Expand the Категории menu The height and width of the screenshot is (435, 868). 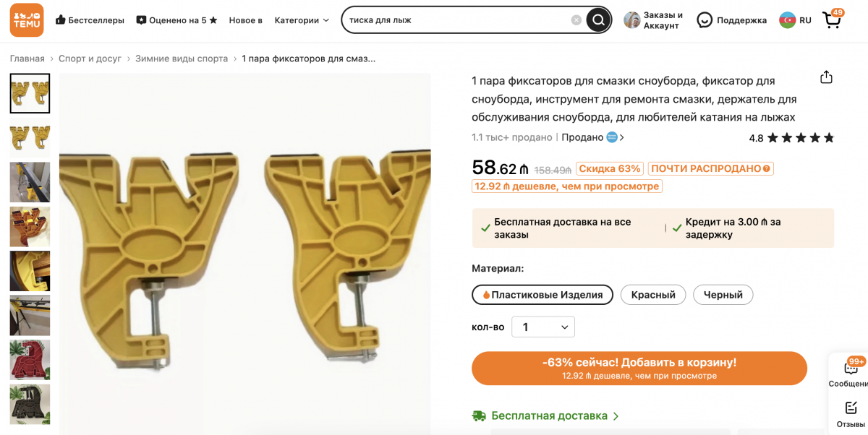[302, 20]
